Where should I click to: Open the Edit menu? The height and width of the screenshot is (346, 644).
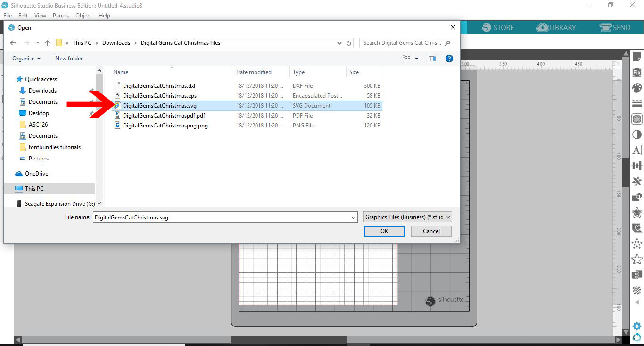23,16
